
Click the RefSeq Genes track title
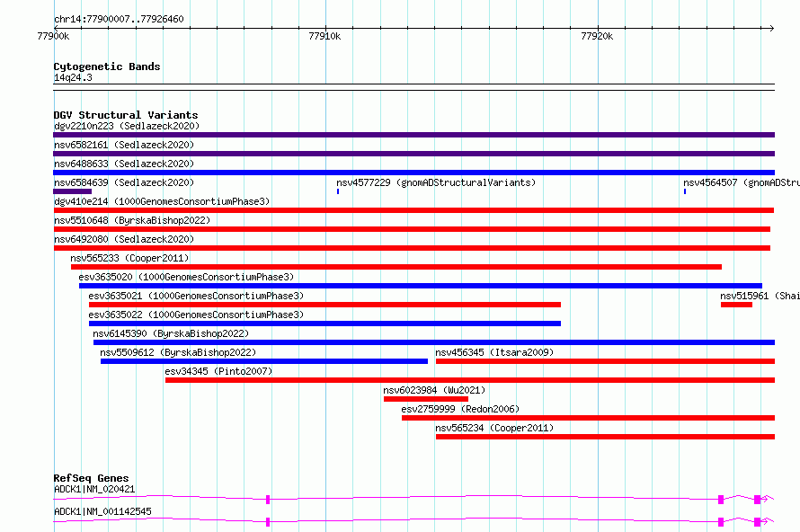[x=91, y=478]
